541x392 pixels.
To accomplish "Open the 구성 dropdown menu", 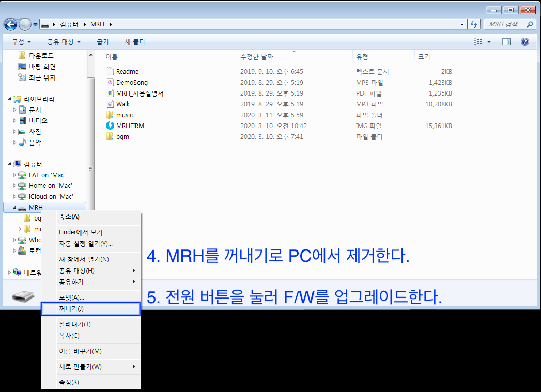I will click(x=21, y=42).
